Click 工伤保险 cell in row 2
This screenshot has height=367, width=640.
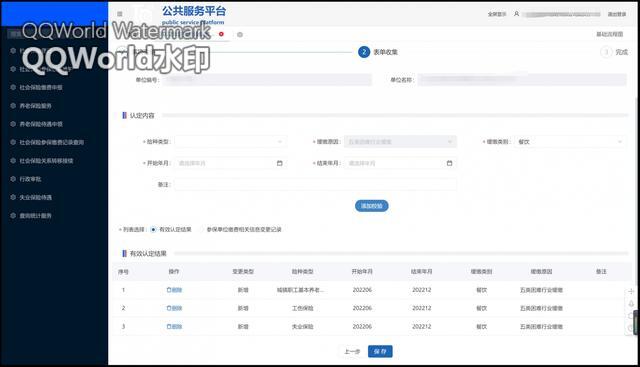[x=302, y=308]
